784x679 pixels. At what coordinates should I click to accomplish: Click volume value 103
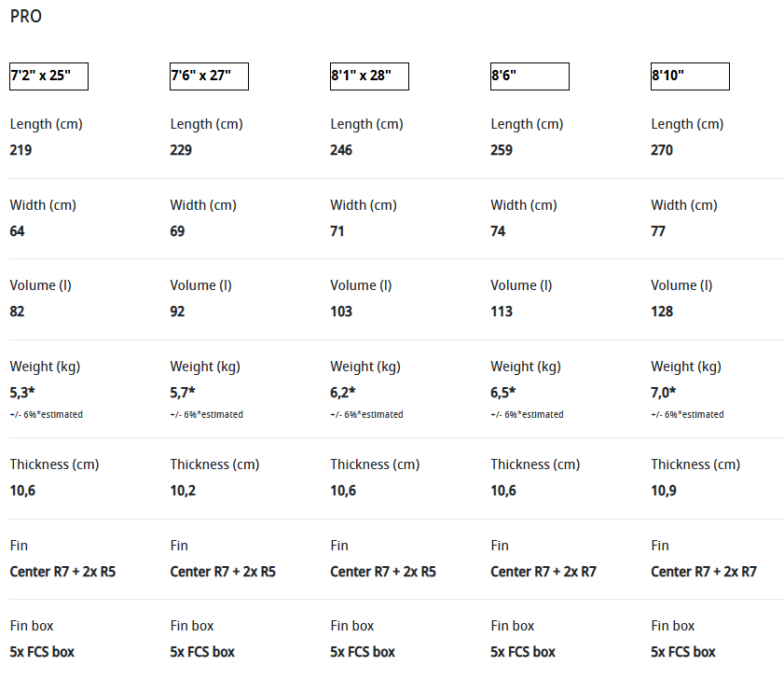tap(341, 312)
